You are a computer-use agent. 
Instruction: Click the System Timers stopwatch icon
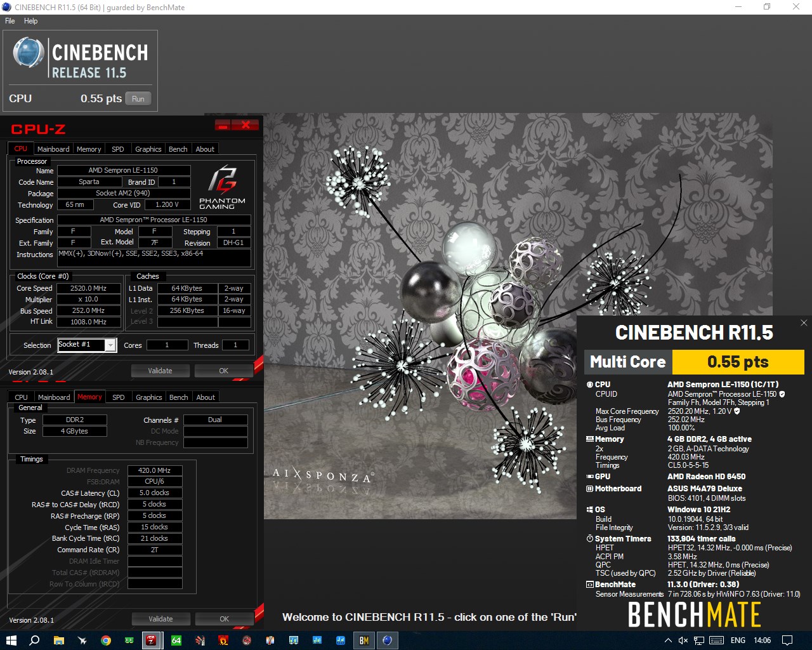point(590,539)
